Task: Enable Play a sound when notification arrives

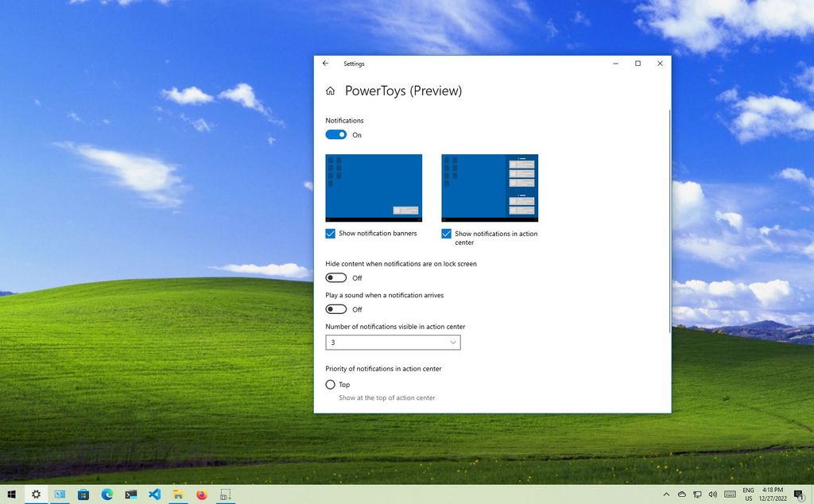Action: 336,308
